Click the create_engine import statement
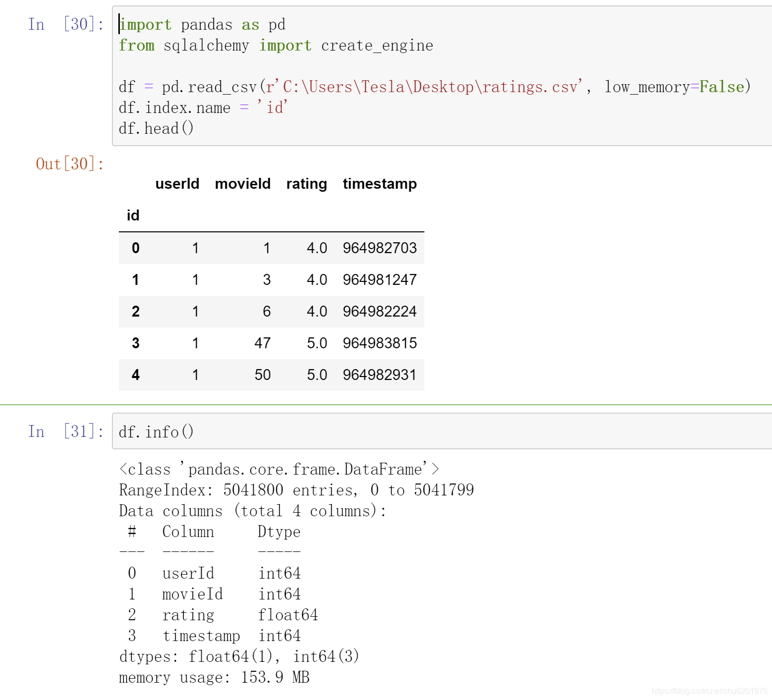 click(x=275, y=45)
